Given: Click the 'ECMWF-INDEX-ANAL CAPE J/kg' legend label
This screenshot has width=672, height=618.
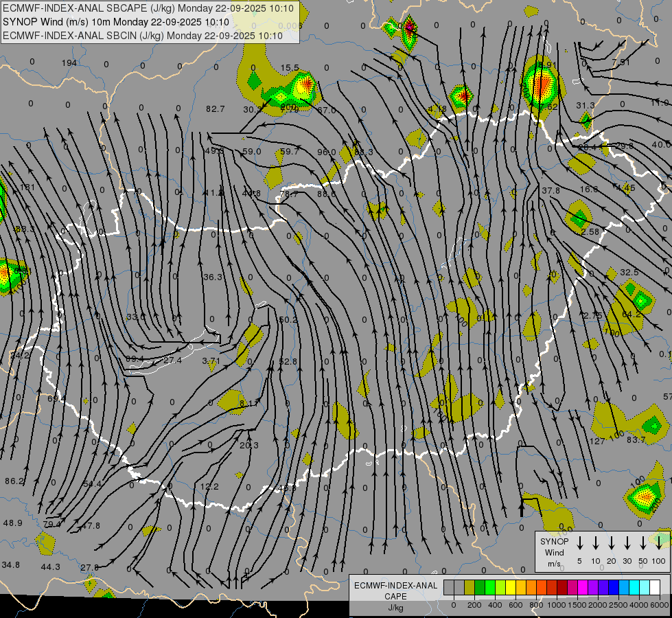Looking at the screenshot, I should [x=395, y=596].
